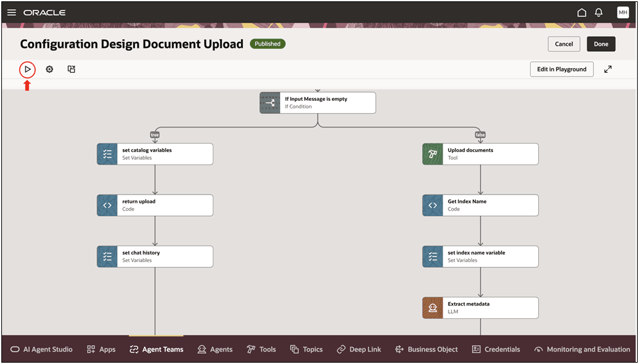Image resolution: width=639 pixels, height=364 pixels.
Task: Click the 'false' branch label
Action: [481, 134]
